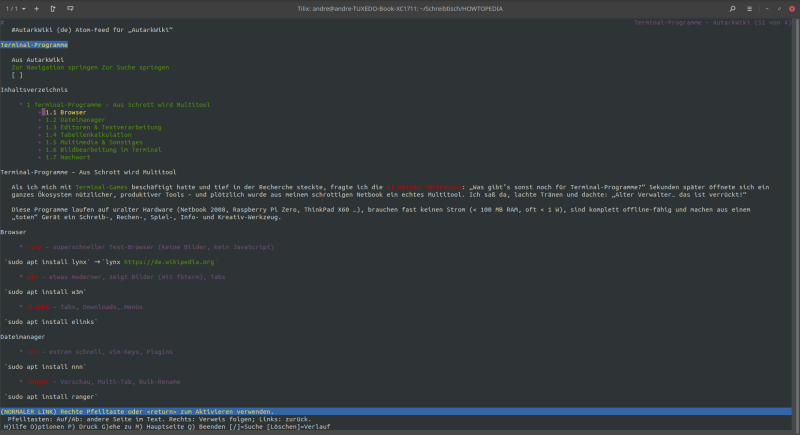The width and height of the screenshot is (800, 435).
Task: Click 'O)ptionen' in the bottom command line
Action: 47,427
